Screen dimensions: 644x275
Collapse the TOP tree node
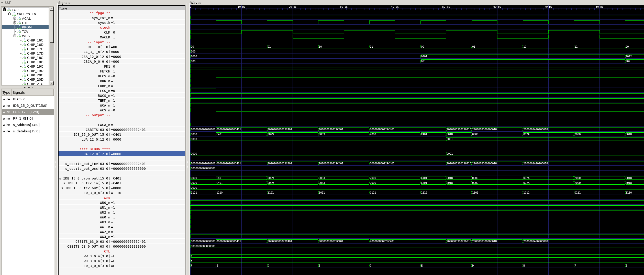click(x=5, y=9)
